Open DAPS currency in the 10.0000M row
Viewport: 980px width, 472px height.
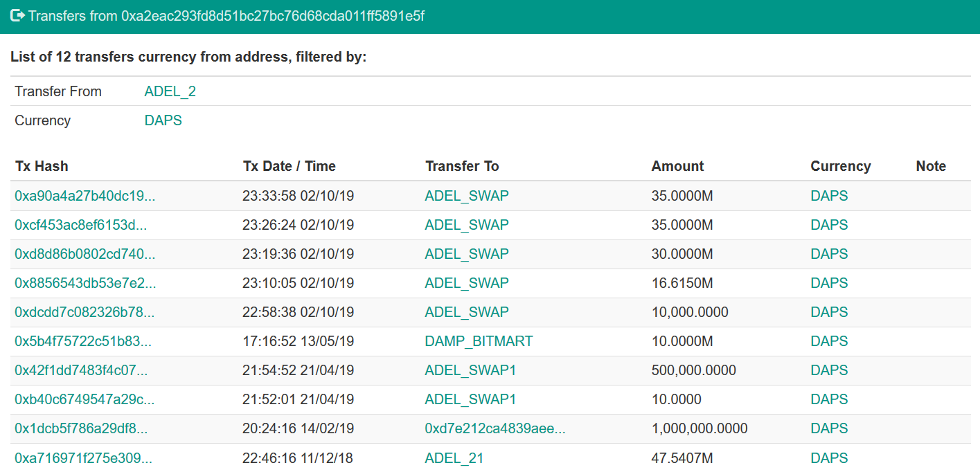[x=829, y=341]
